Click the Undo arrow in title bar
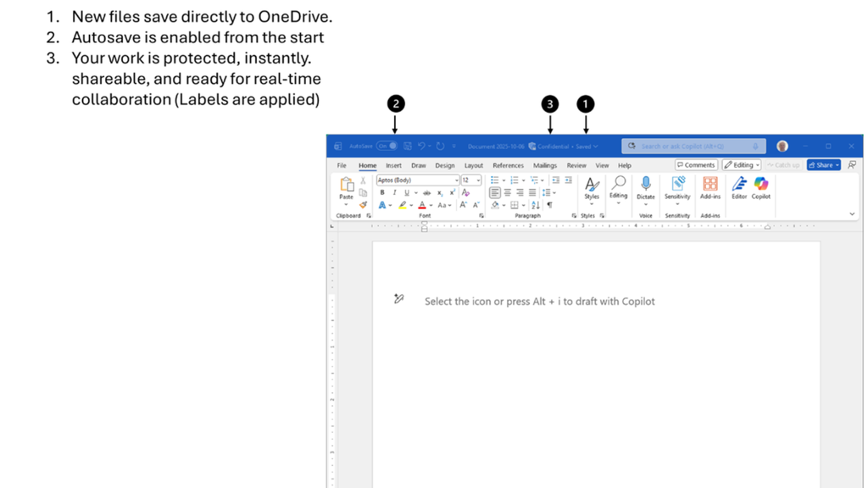The width and height of the screenshot is (868, 488). pyautogui.click(x=422, y=147)
